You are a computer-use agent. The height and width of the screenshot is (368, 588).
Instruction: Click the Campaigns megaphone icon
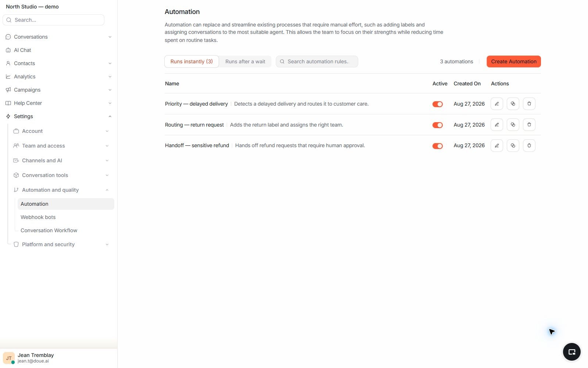click(x=8, y=90)
